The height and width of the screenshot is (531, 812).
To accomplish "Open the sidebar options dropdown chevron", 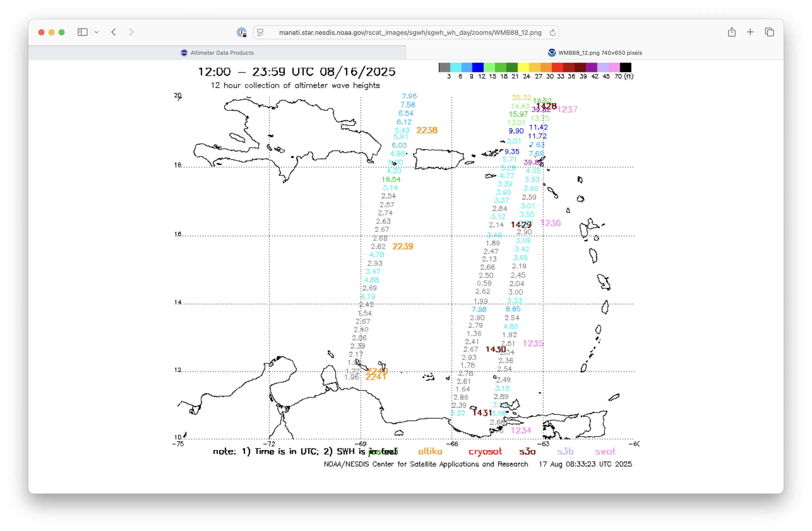I will [96, 32].
